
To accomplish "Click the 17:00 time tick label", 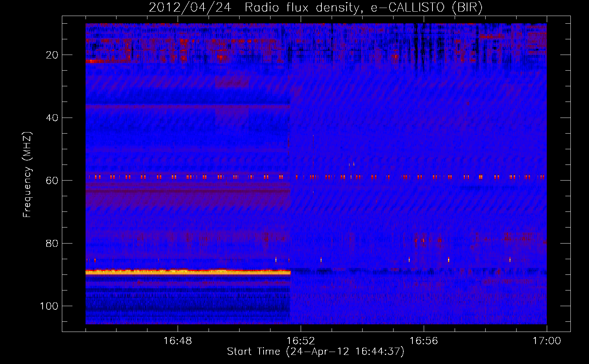I will (547, 341).
